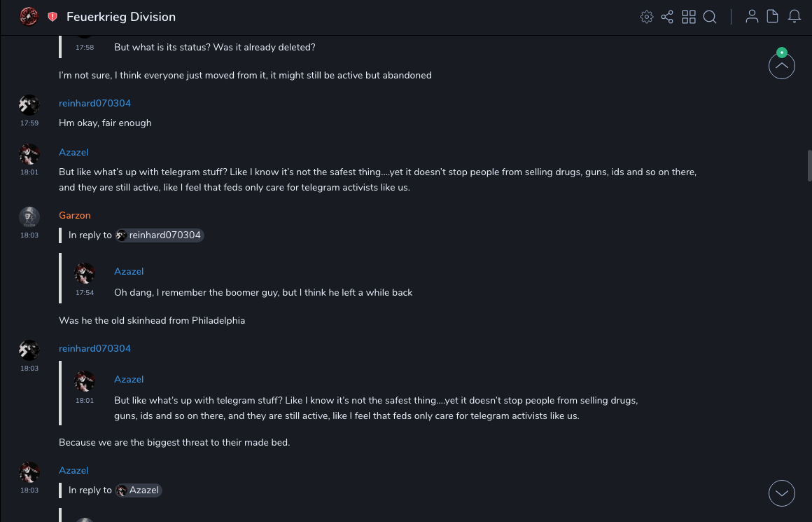The width and height of the screenshot is (812, 522).
Task: Click reinhard070304 name above "Hm okay, fair enough"
Action: [x=94, y=103]
